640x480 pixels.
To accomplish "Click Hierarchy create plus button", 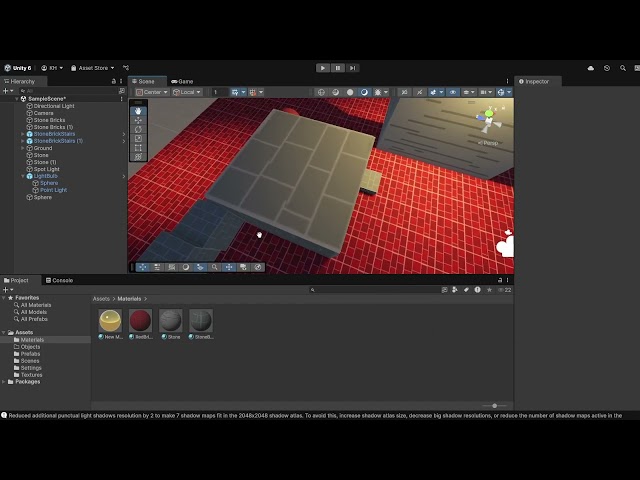I will (x=8, y=91).
